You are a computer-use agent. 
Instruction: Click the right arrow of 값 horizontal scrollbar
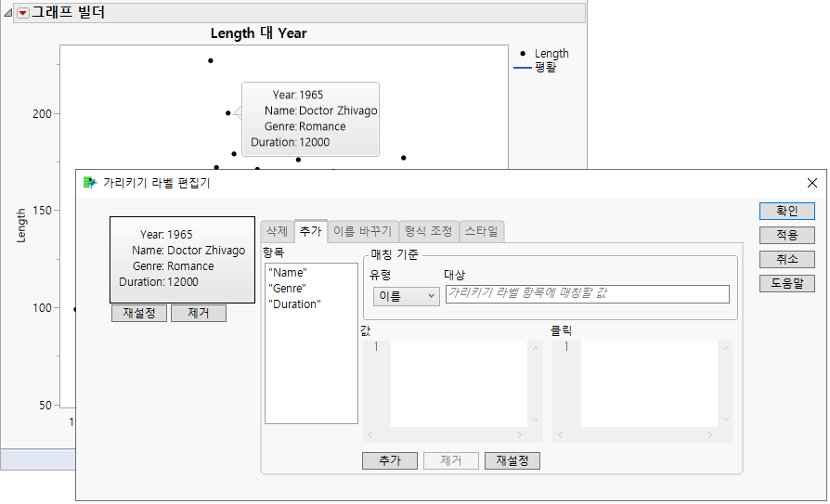[x=519, y=434]
